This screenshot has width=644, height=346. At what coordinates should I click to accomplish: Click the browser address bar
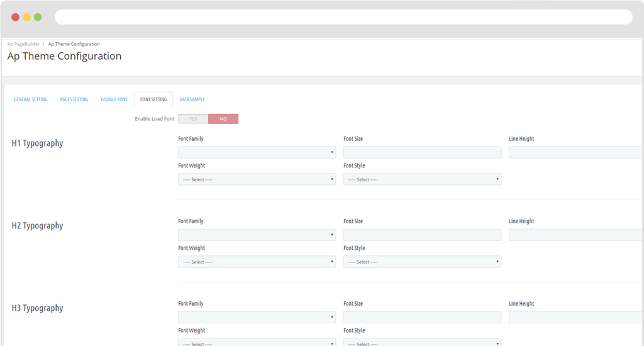343,17
